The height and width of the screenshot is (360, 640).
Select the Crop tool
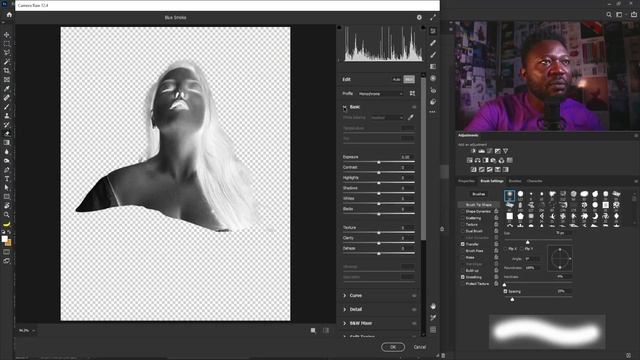[7, 71]
